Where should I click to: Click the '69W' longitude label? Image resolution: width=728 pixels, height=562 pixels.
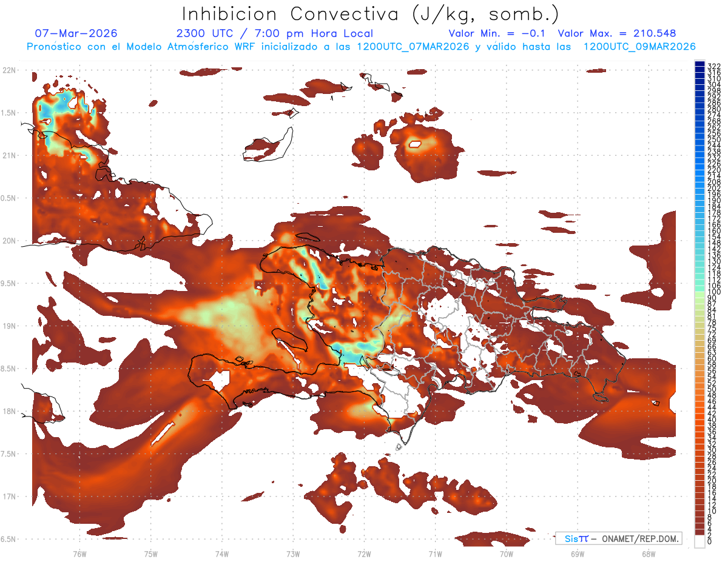[577, 554]
